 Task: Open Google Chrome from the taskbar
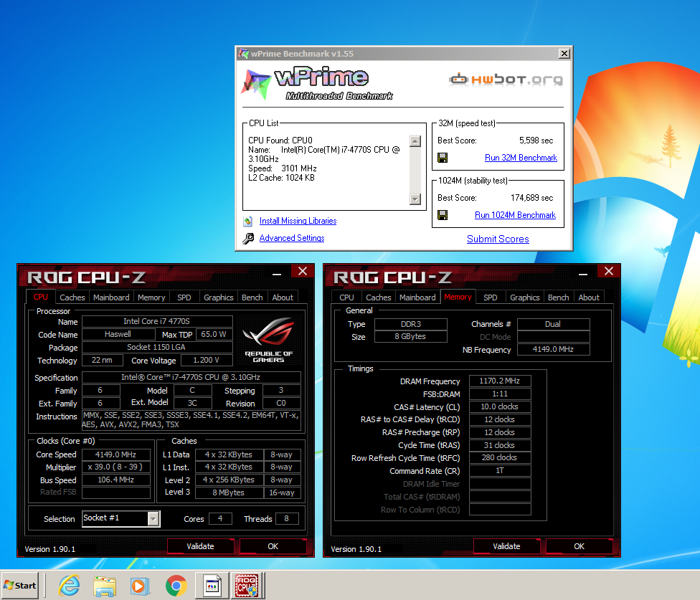click(176, 586)
